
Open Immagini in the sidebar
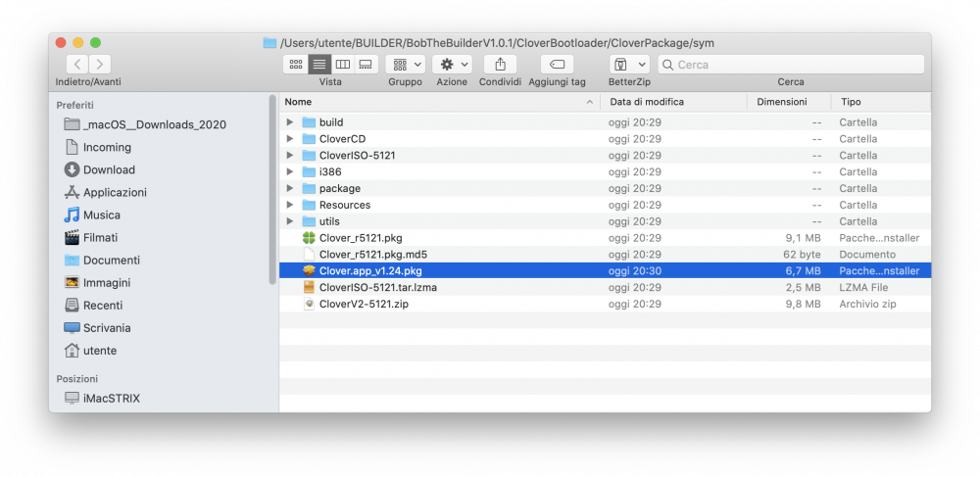click(97, 283)
